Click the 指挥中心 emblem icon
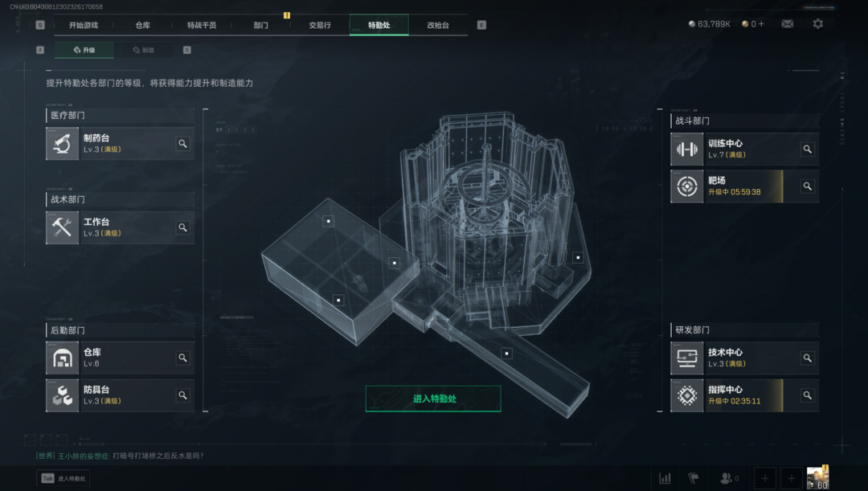The image size is (868, 491). coord(687,396)
